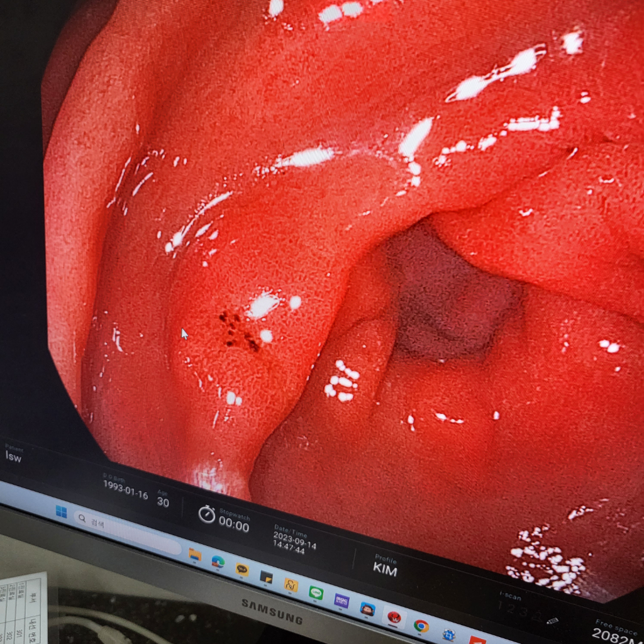Screen dimensions: 644x644
Task: Click the purple BBC taskbar app icon
Action: pyautogui.click(x=341, y=601)
